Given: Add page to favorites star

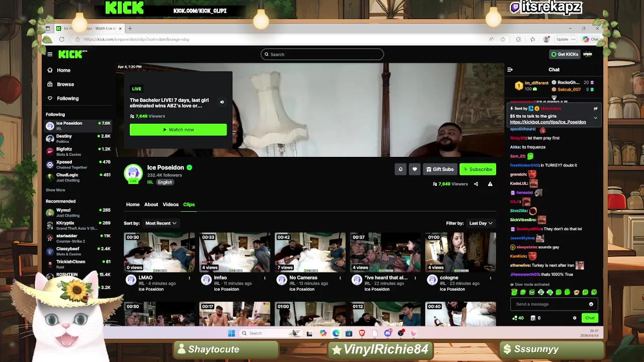Looking at the screenshot, I should click(x=503, y=39).
